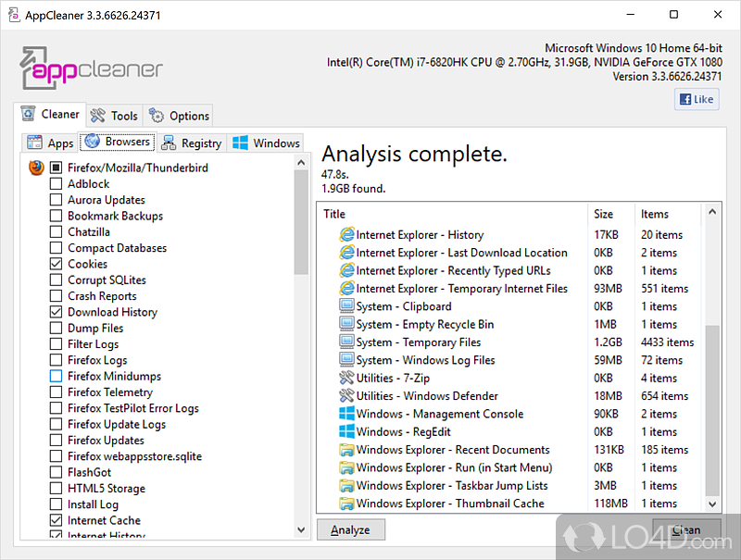This screenshot has height=560, width=741.
Task: Toggle the Download History checkbox
Action: (57, 312)
